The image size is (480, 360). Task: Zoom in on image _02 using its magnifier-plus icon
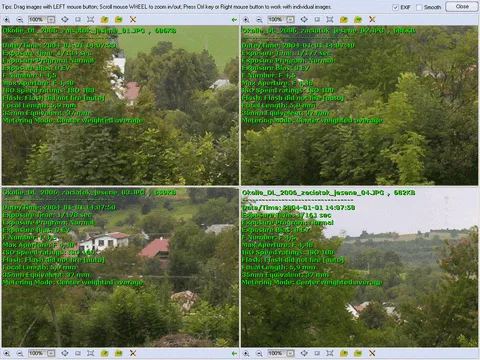[246, 20]
